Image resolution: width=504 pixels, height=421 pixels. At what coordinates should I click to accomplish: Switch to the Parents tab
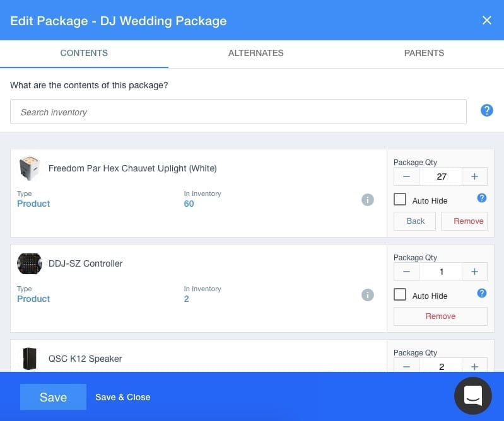pos(424,54)
